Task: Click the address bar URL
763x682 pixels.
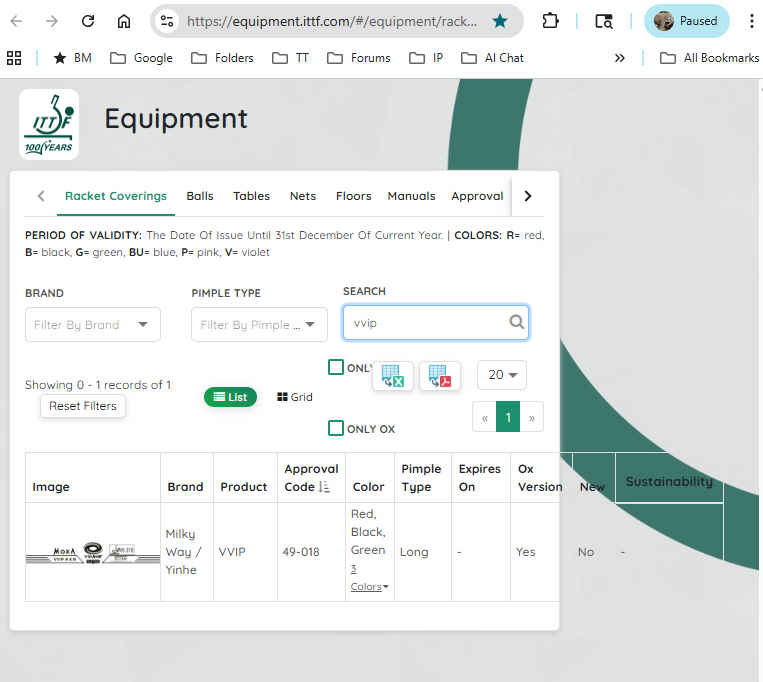Action: click(332, 21)
